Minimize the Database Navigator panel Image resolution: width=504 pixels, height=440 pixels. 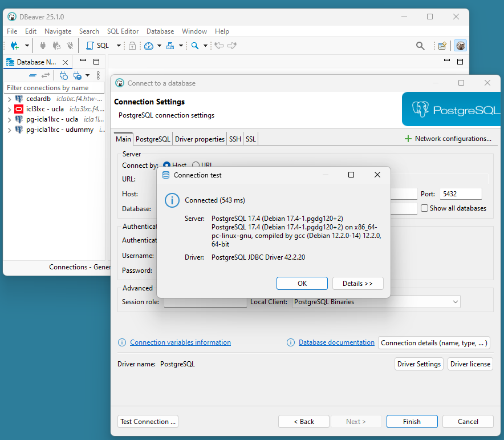83,60
